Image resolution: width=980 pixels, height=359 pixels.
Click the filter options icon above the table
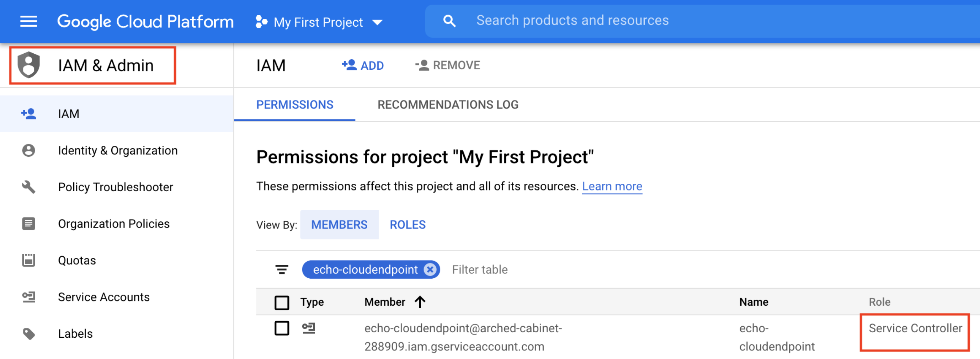point(282,270)
